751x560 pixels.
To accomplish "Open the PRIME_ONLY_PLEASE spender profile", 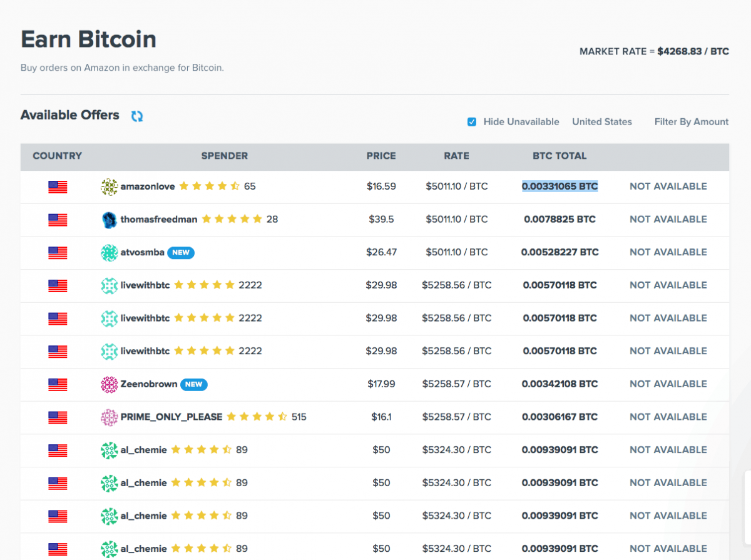I will click(x=171, y=417).
